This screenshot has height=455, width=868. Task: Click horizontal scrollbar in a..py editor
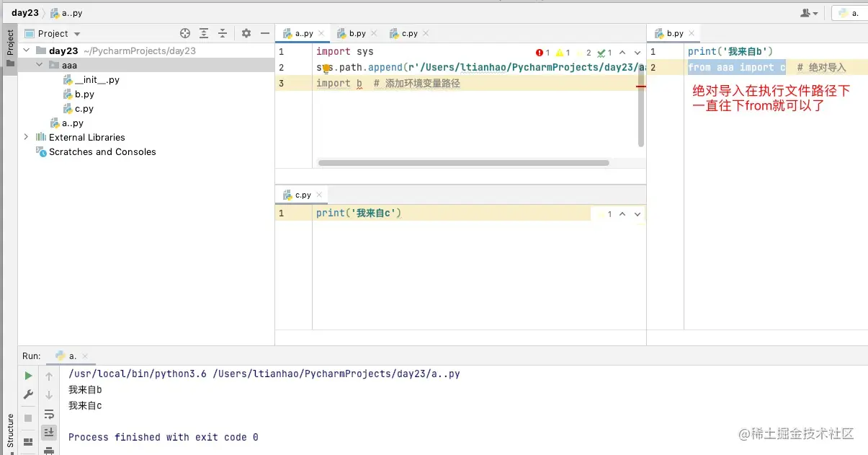click(x=464, y=163)
